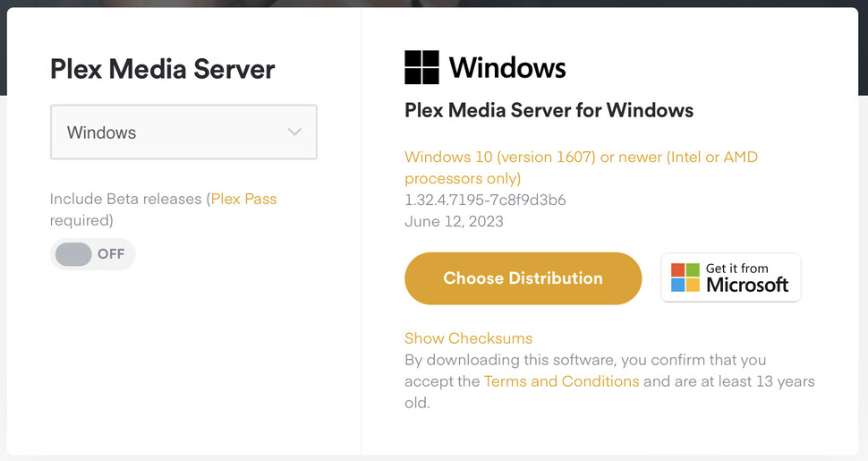
Task: Click the version number 1.32.4.7195-7c8f9d3b6
Action: pos(485,200)
